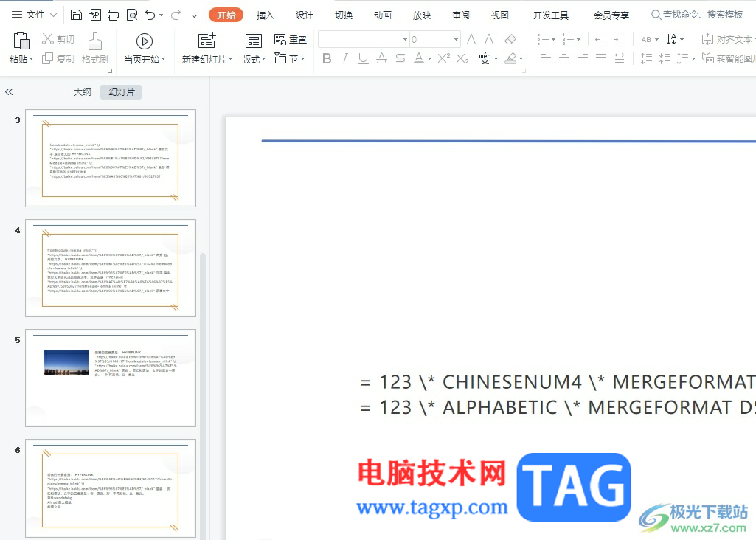Open the 文件 menu
The width and height of the screenshot is (756, 540).
pos(34,15)
